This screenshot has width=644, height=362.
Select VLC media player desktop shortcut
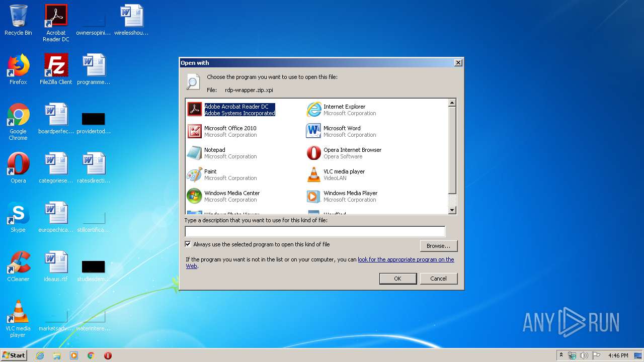pyautogui.click(x=18, y=319)
